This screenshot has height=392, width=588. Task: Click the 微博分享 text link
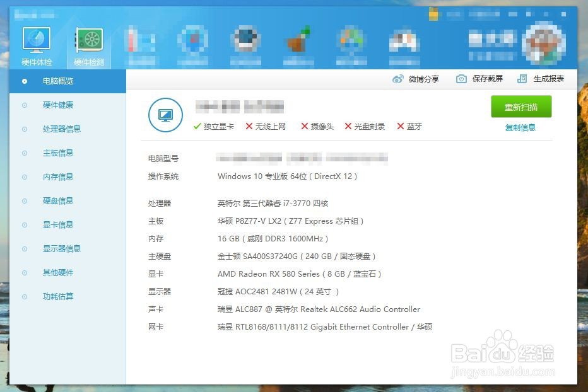point(424,79)
